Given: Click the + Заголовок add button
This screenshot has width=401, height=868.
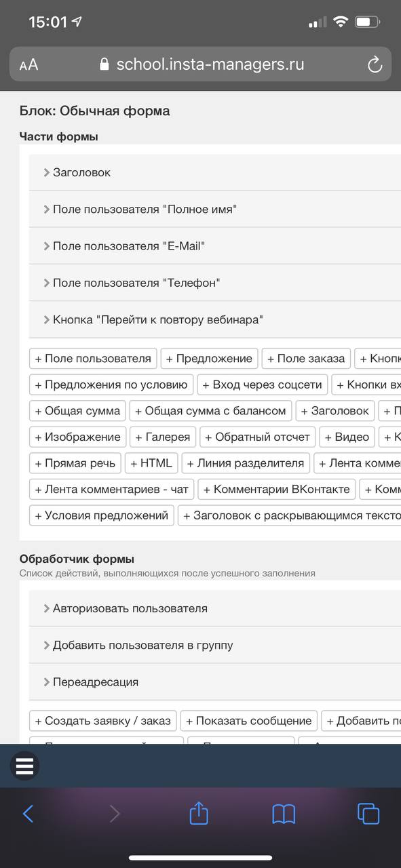Looking at the screenshot, I should coord(335,410).
